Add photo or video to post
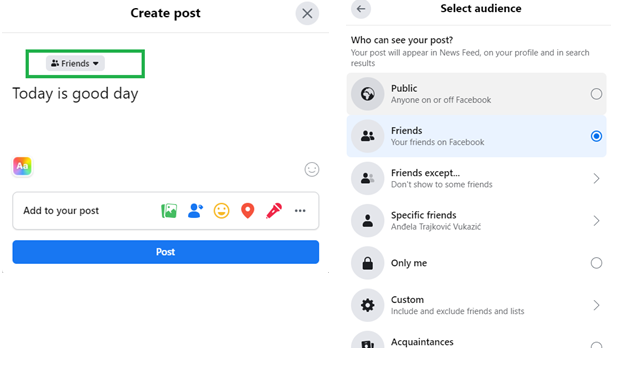620x373 pixels. tap(169, 211)
